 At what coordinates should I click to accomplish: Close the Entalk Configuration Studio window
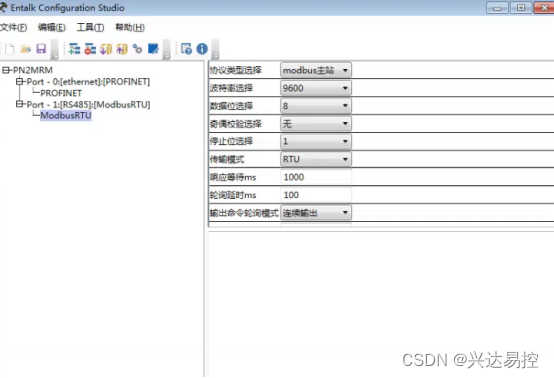pos(544,7)
